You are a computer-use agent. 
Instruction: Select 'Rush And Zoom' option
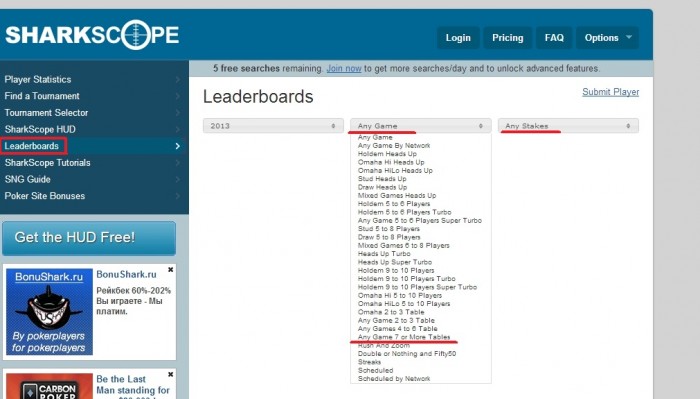(x=383, y=345)
